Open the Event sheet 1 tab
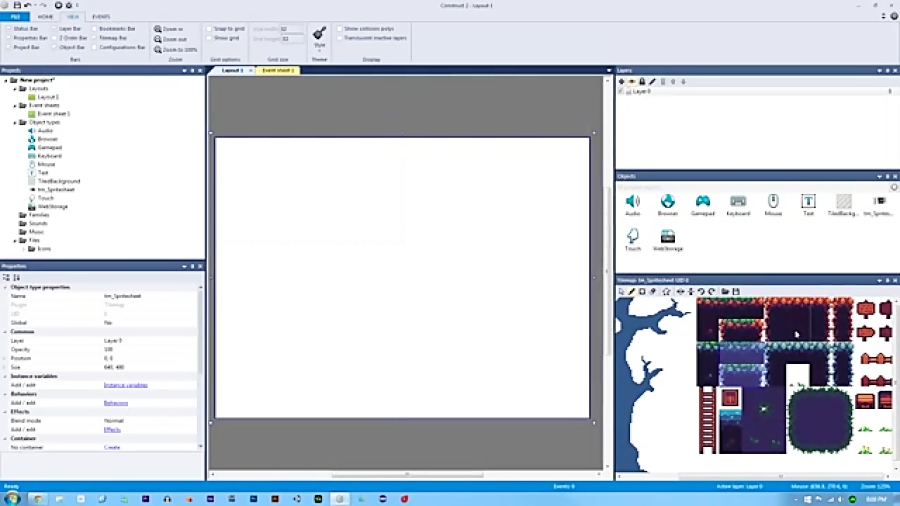The image size is (900, 506). (277, 71)
